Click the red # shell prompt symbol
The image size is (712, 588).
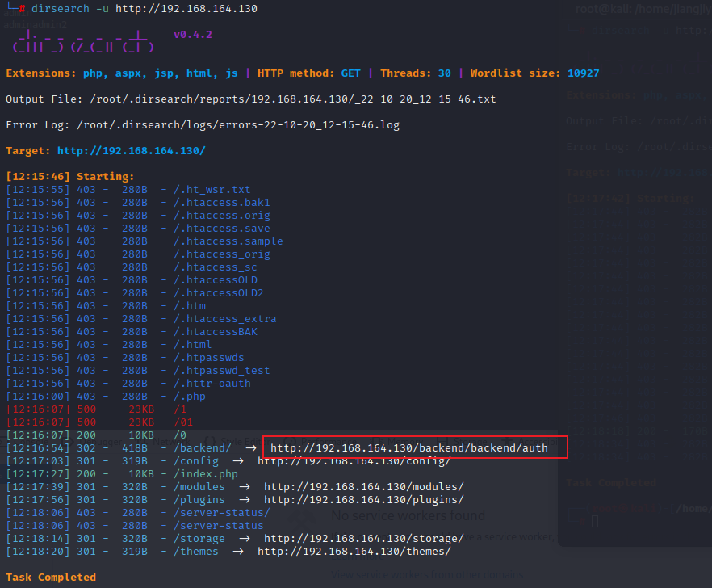(22, 9)
